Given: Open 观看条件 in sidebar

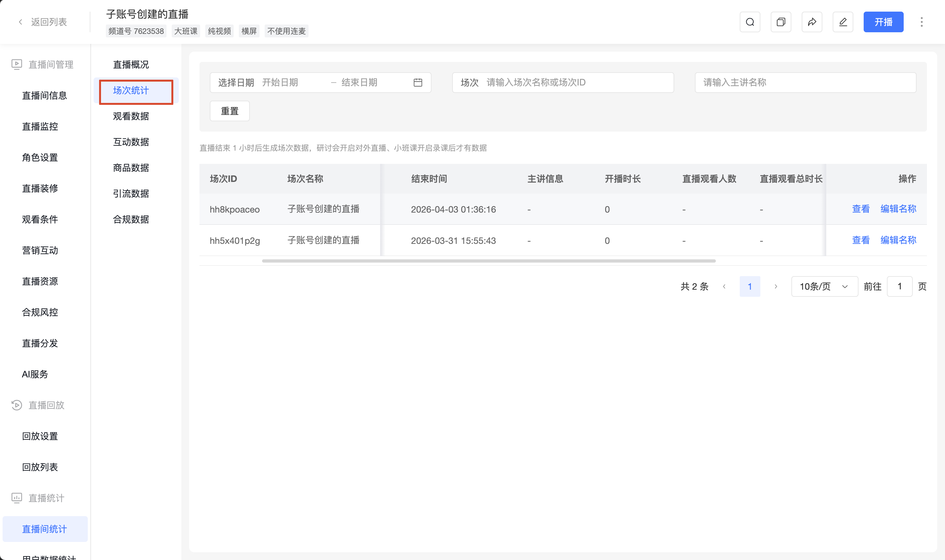Looking at the screenshot, I should 40,219.
